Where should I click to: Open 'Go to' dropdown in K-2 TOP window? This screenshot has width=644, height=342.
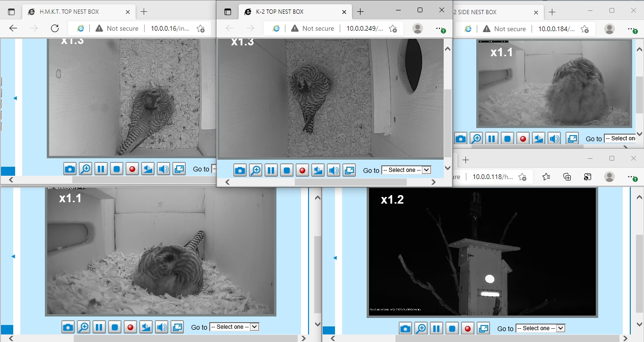click(406, 170)
